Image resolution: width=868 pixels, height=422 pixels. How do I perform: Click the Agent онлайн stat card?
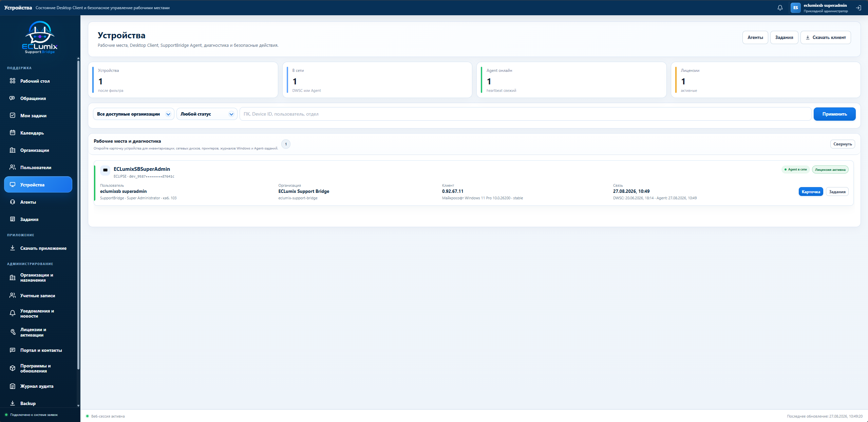pyautogui.click(x=571, y=80)
